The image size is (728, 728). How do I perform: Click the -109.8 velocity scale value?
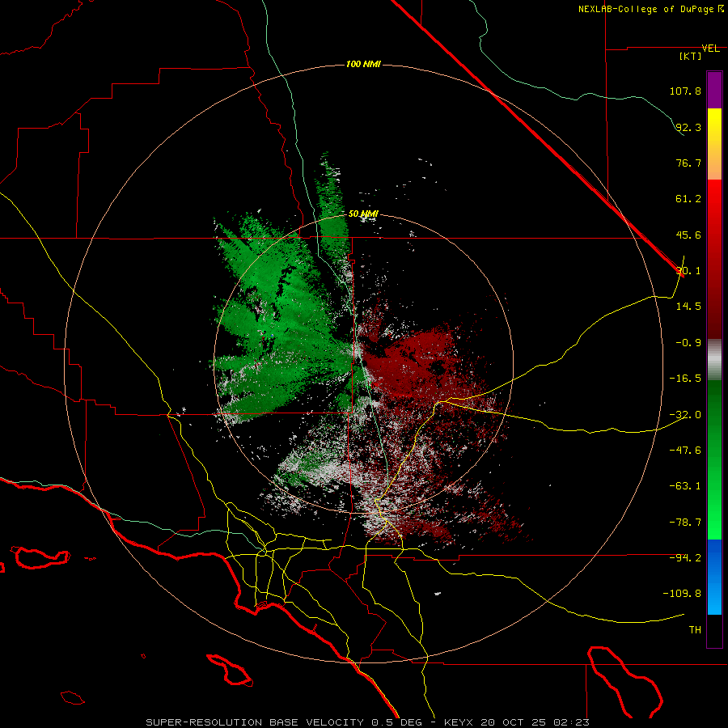(682, 594)
